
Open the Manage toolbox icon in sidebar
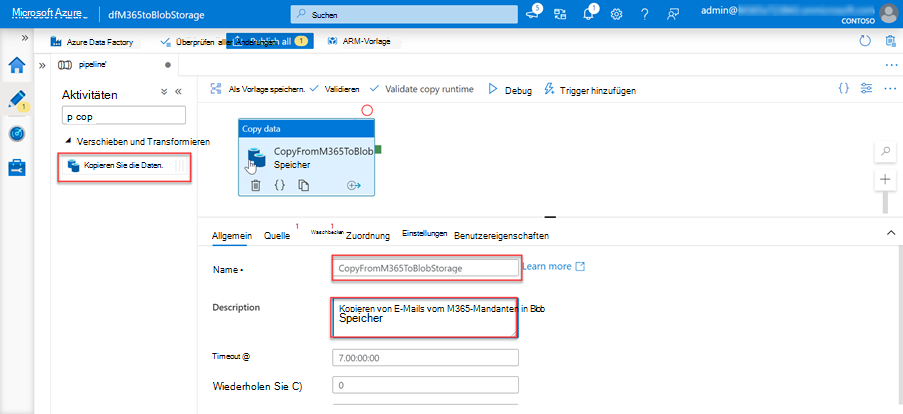click(17, 168)
